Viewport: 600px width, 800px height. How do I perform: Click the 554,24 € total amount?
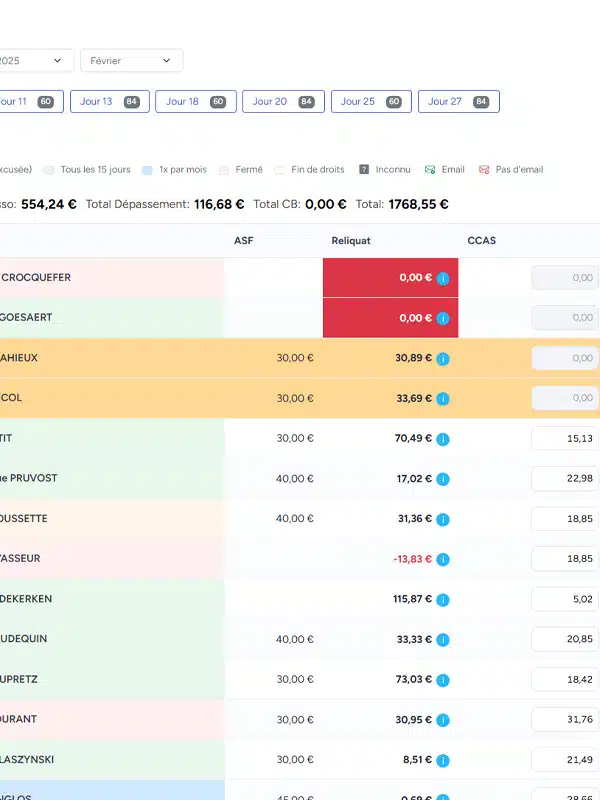coord(48,204)
